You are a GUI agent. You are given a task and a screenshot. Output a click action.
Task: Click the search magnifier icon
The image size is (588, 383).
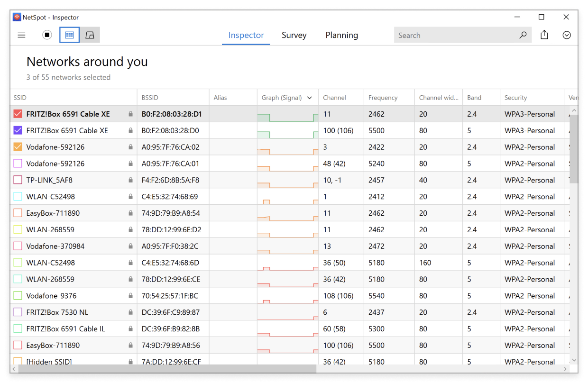point(523,35)
